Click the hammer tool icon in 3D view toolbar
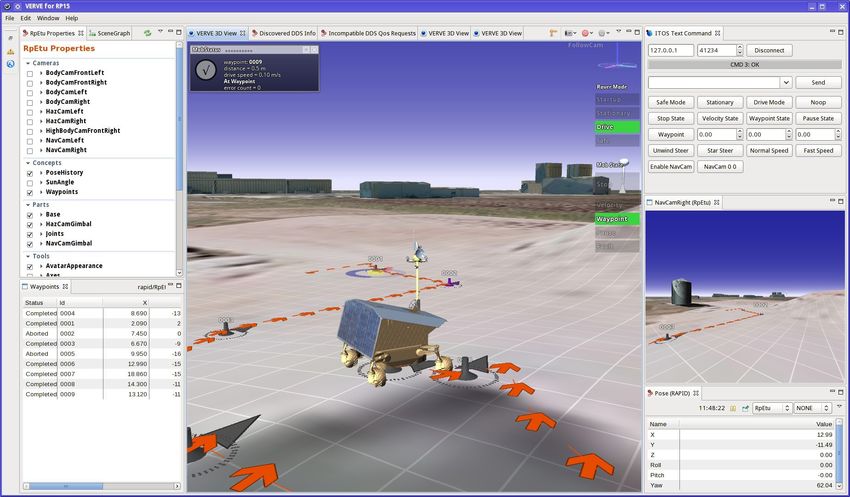The width and height of the screenshot is (850, 497). pyautogui.click(x=553, y=33)
